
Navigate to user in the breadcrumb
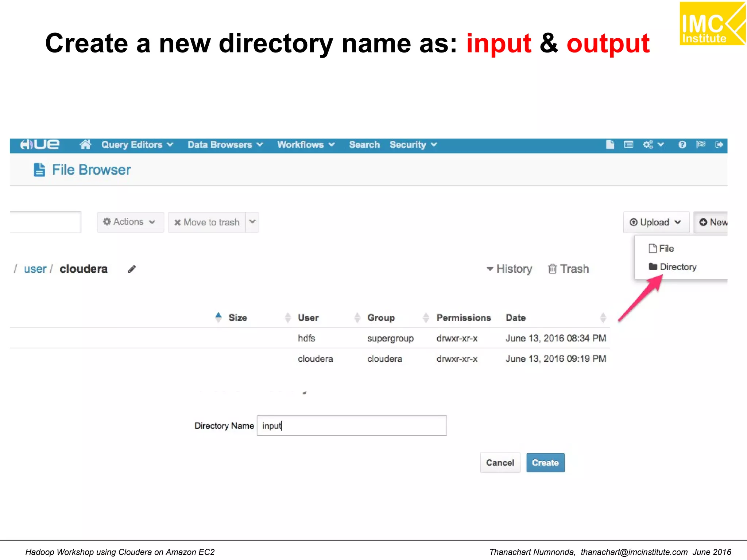coord(35,269)
